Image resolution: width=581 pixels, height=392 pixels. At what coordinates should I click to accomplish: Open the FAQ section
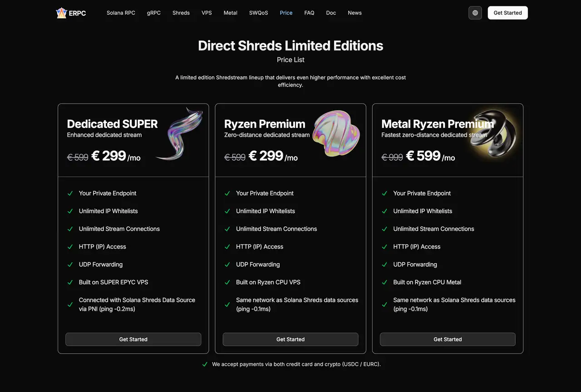309,13
